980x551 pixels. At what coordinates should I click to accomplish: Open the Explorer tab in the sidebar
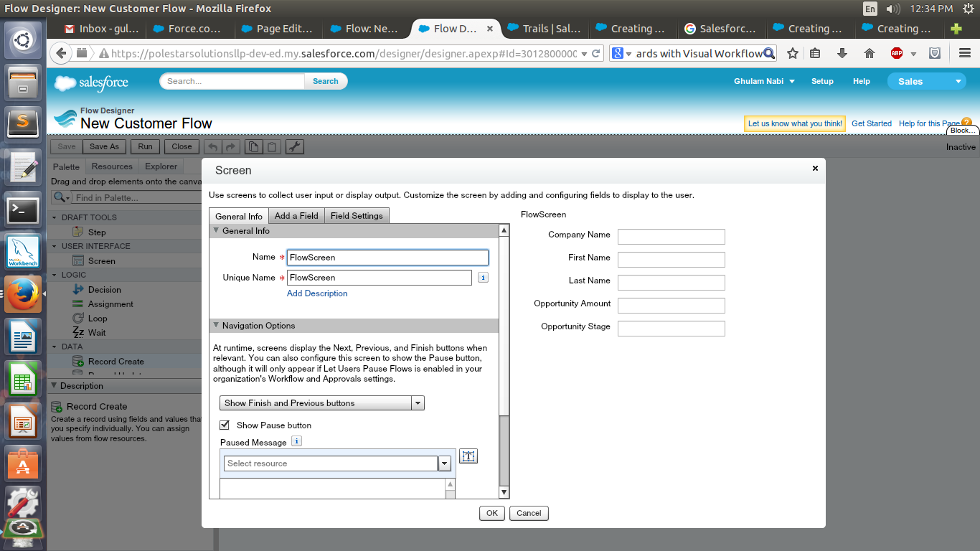(161, 166)
